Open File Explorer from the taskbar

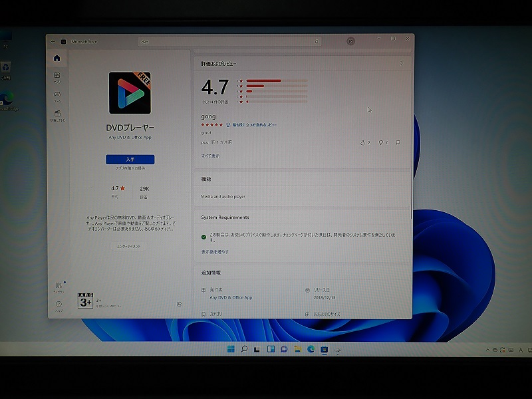pyautogui.click(x=297, y=349)
